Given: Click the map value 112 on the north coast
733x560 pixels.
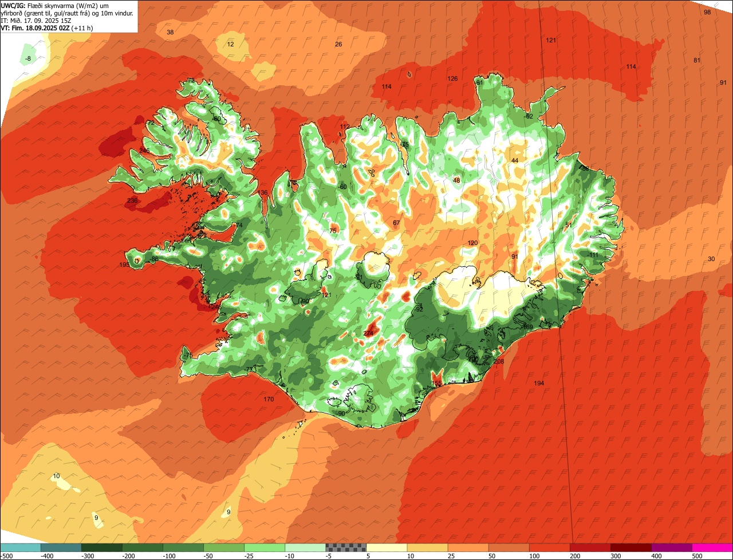Looking at the screenshot, I should coord(345,127).
